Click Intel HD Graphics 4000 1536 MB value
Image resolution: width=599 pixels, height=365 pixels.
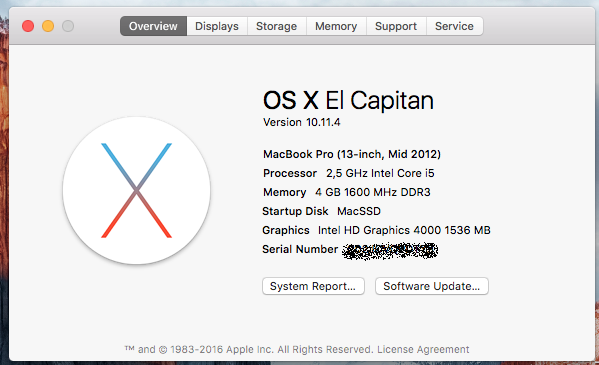click(x=404, y=230)
